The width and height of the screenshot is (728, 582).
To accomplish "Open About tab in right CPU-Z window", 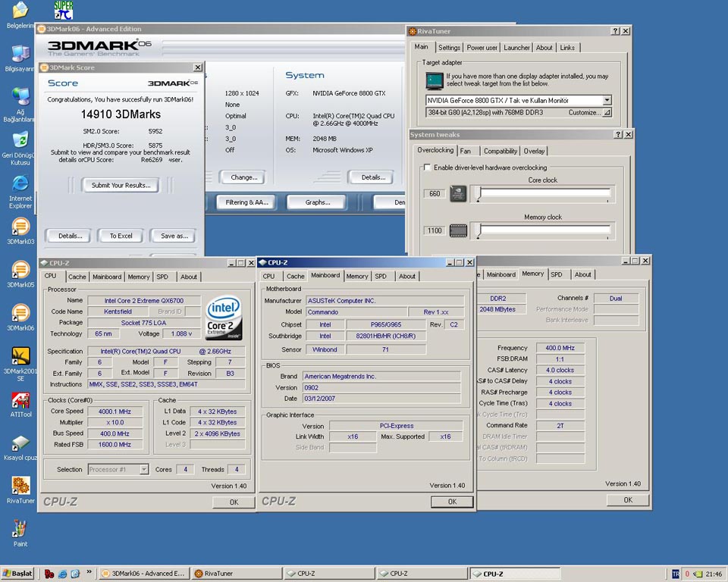I will coord(582,274).
